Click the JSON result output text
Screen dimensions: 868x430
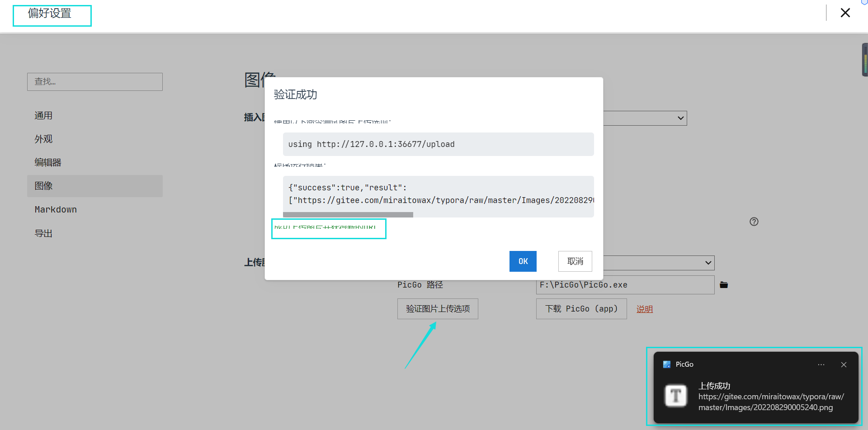pyautogui.click(x=439, y=194)
